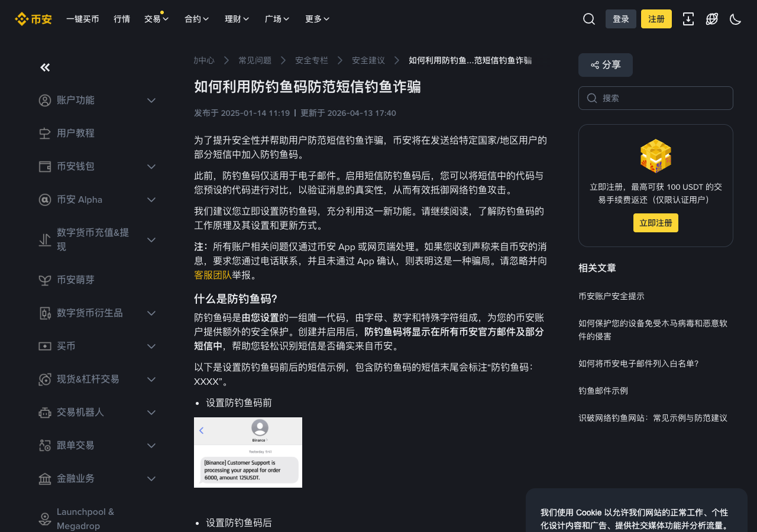Viewport: 757px width, 532px height.
Task: Open article 如何将币安电子邮件列入白名单
Action: click(x=639, y=364)
